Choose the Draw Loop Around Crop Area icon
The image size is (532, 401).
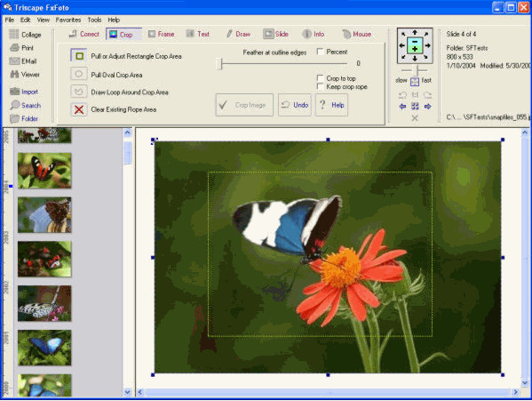click(79, 92)
